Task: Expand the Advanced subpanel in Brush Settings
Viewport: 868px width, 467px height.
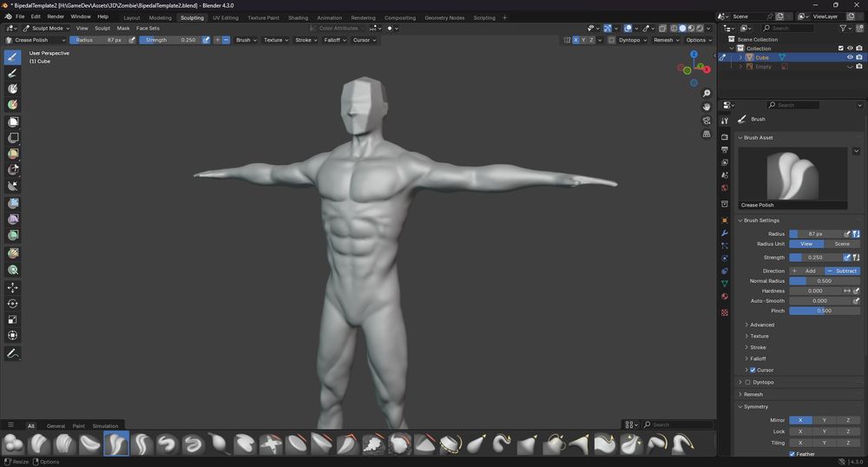Action: point(762,325)
